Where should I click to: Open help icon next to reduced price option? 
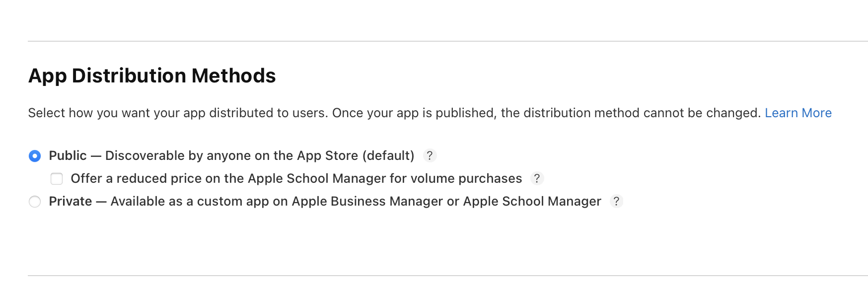537,178
